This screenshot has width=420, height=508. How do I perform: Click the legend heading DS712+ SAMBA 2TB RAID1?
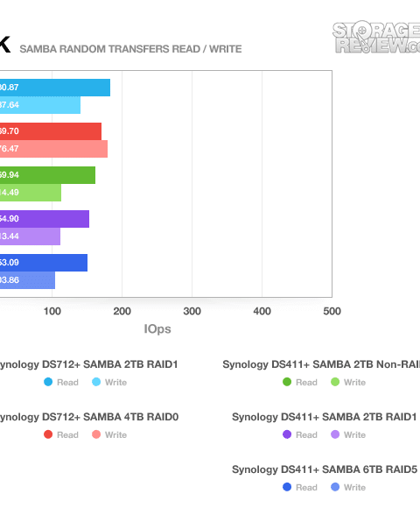click(88, 364)
